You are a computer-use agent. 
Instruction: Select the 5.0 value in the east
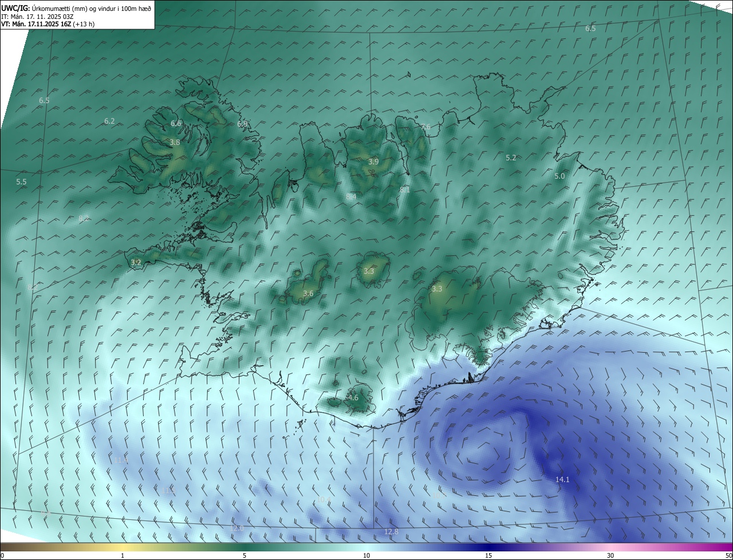click(559, 176)
